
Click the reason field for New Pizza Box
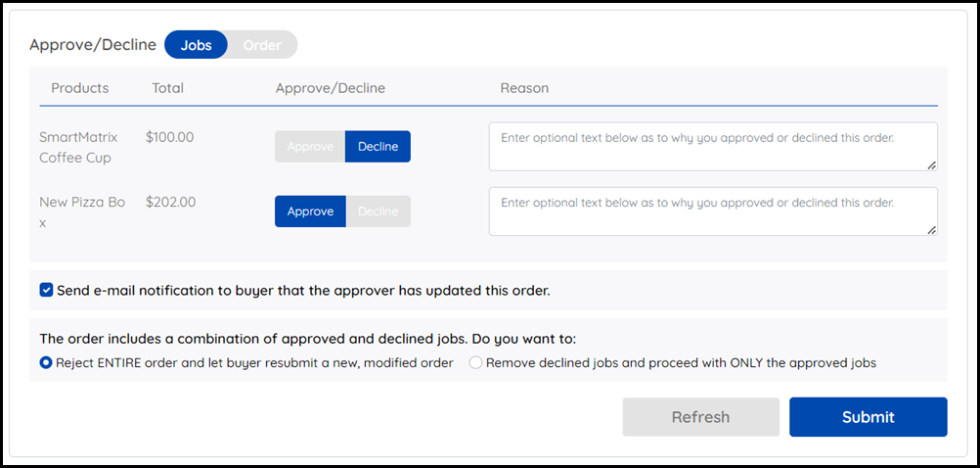[712, 211]
